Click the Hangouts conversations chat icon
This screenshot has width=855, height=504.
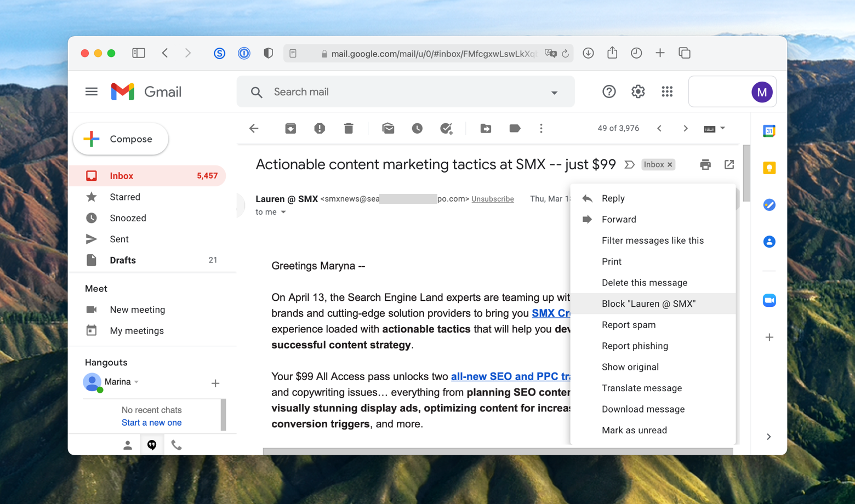pos(152,445)
